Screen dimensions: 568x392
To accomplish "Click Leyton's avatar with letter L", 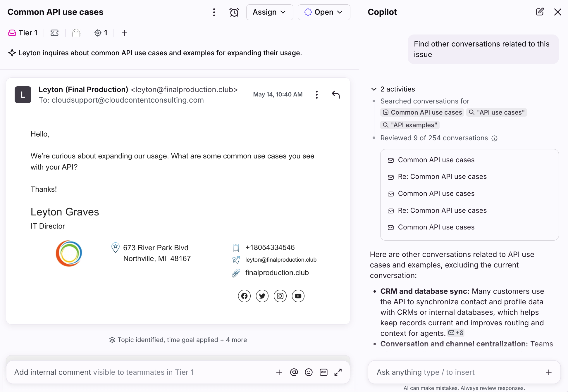I will pyautogui.click(x=23, y=95).
